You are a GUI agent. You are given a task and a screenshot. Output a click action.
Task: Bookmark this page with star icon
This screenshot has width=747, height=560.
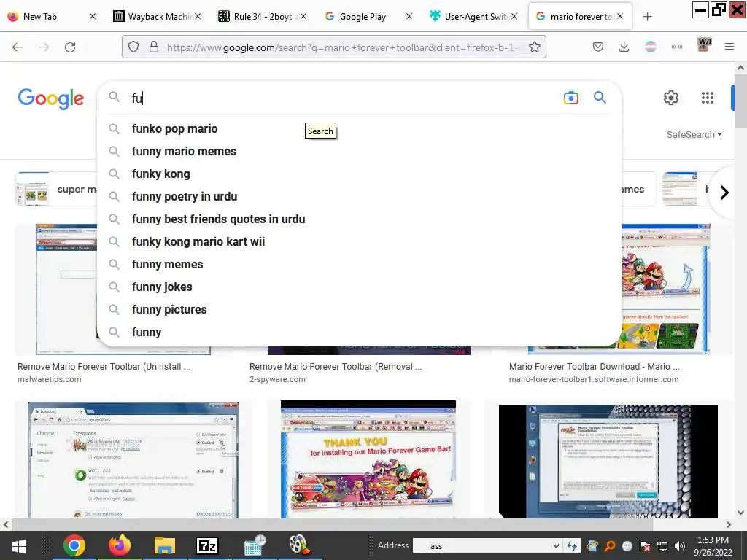pos(535,47)
